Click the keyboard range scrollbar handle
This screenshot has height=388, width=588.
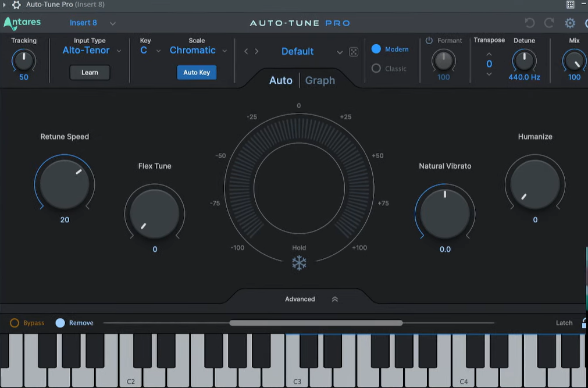316,323
